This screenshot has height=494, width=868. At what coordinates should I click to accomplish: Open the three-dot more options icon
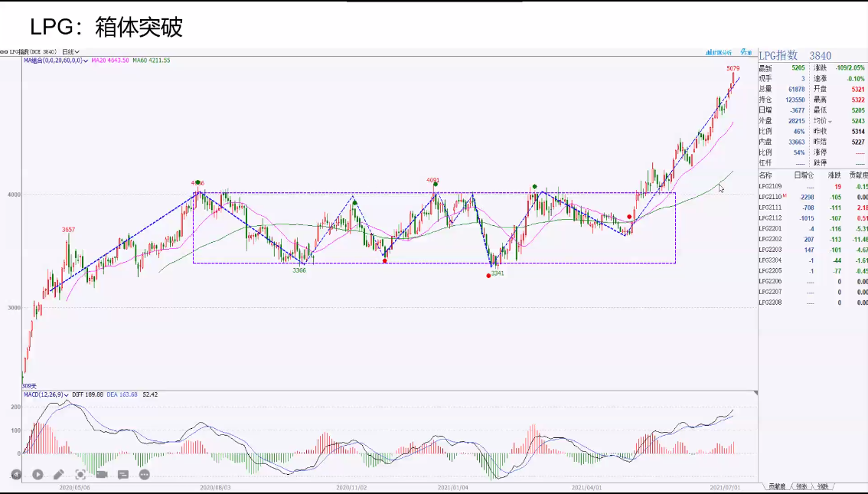[x=145, y=475]
